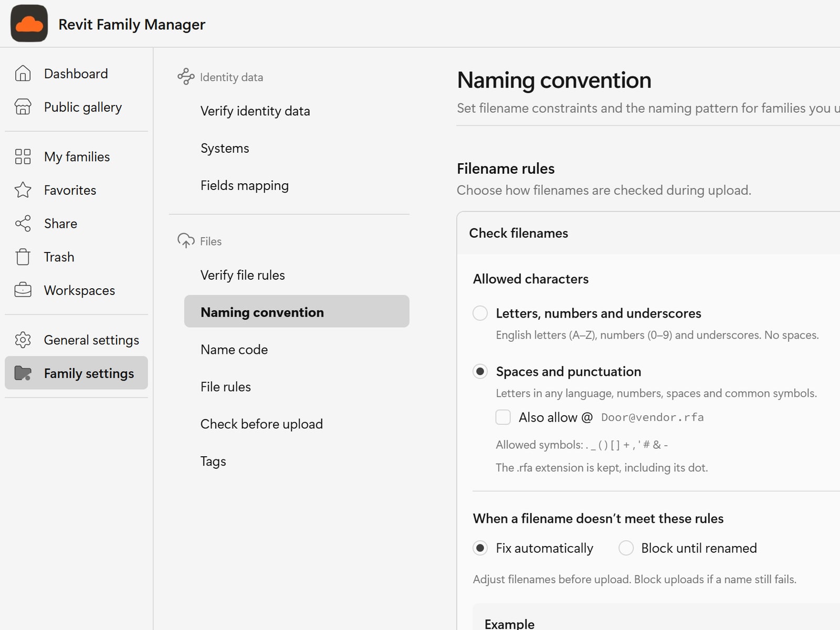Click the Share nodes icon

tap(23, 223)
